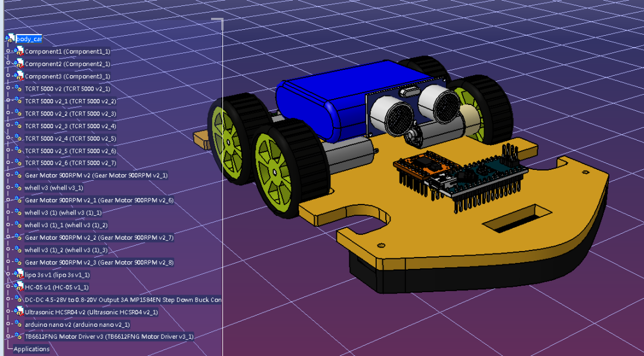Select the Ultrasonic HCSR04 v2 label
644x356 pixels.
[x=91, y=312]
